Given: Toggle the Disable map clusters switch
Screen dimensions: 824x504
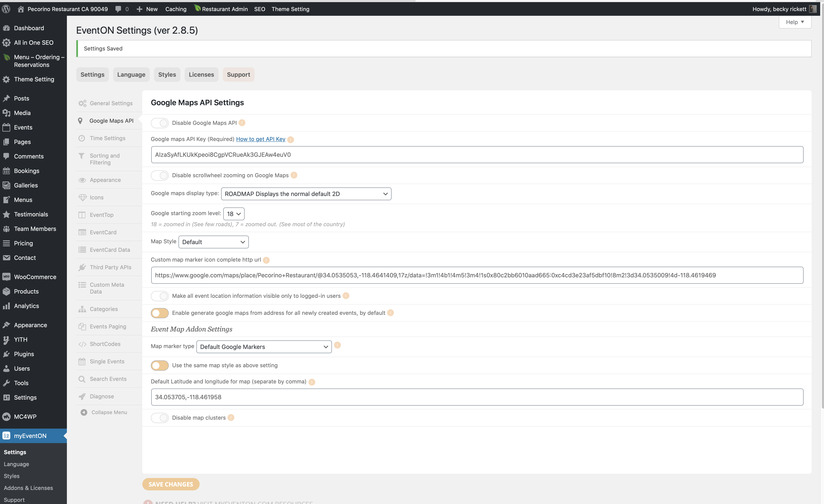Looking at the screenshot, I should pyautogui.click(x=160, y=418).
